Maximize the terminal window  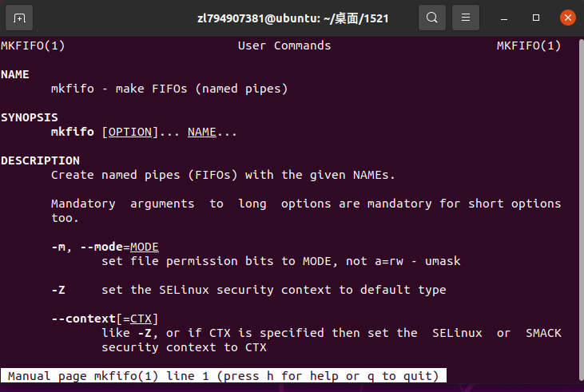(536, 18)
